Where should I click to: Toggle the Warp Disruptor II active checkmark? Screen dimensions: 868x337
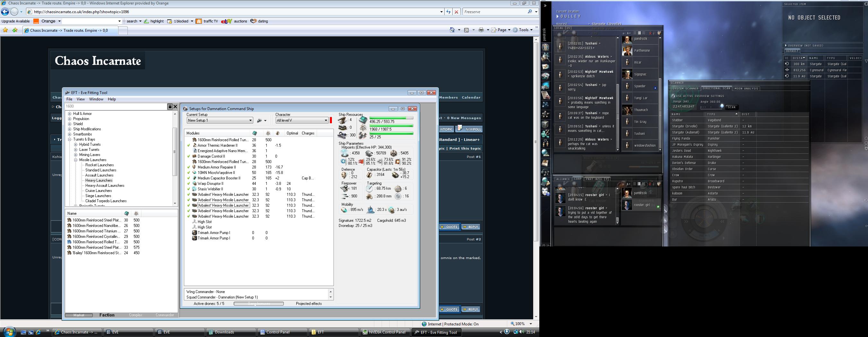pos(189,184)
